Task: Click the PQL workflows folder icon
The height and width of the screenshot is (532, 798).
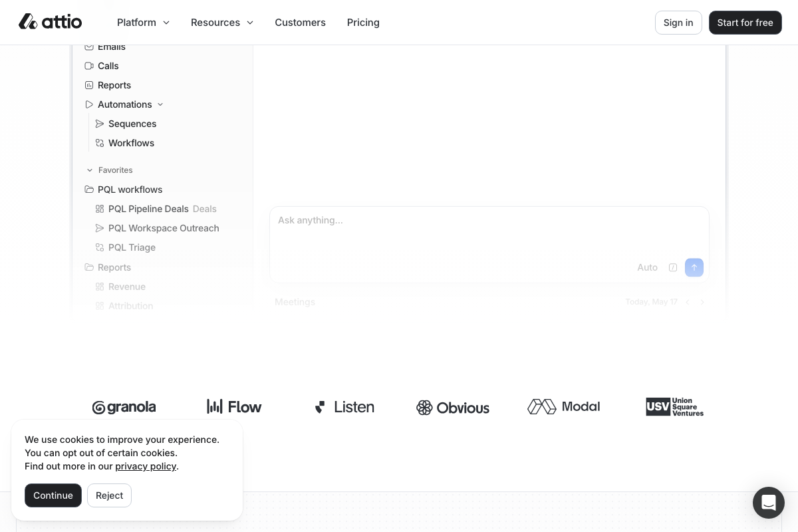Action: (x=89, y=190)
